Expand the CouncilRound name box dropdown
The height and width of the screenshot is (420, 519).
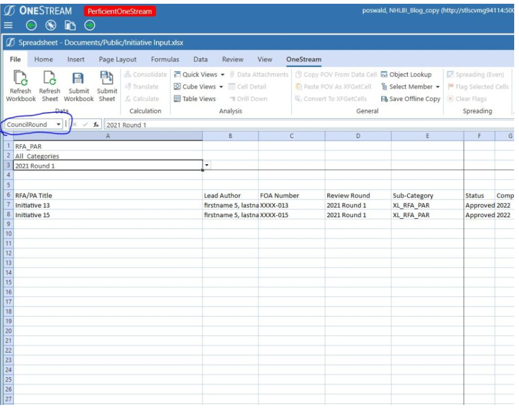coord(58,125)
